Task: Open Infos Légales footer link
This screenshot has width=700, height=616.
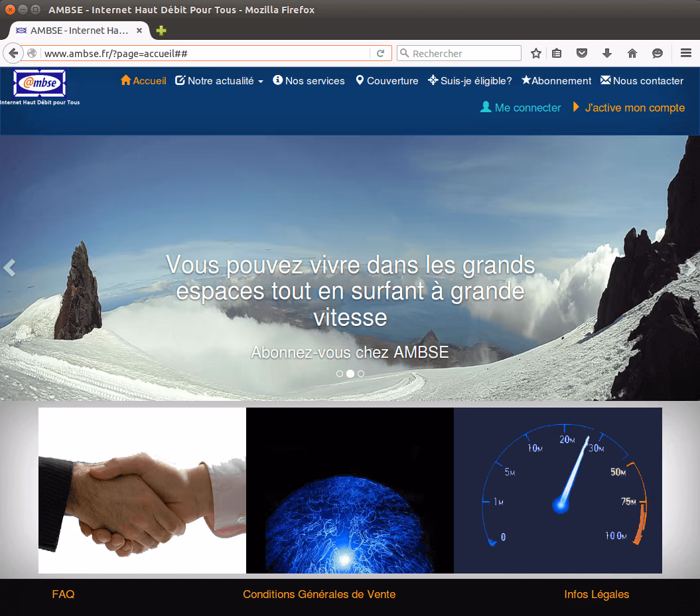Action: (x=596, y=594)
